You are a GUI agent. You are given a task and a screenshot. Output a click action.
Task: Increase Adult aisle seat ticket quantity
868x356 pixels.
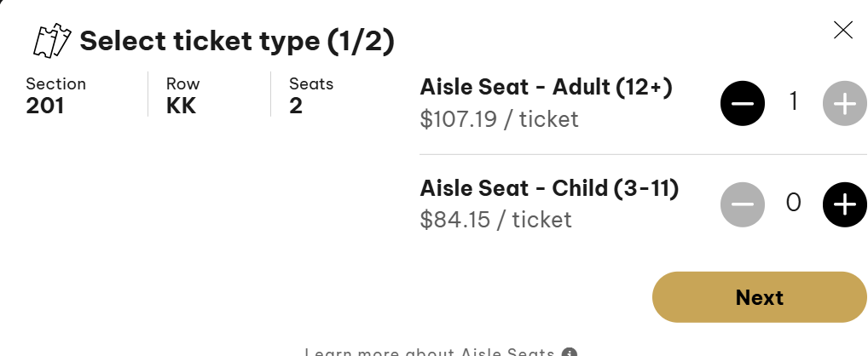(x=844, y=104)
